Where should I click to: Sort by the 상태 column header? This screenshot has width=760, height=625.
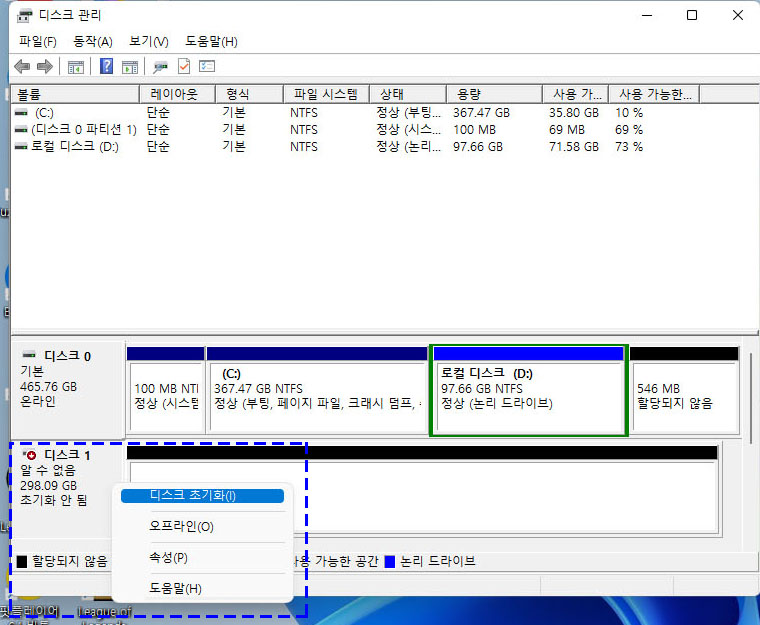(x=408, y=94)
